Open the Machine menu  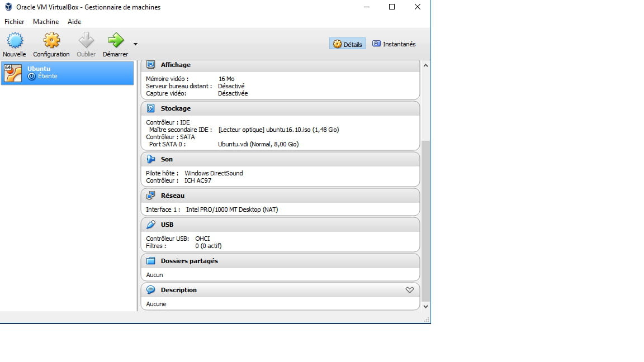(46, 22)
